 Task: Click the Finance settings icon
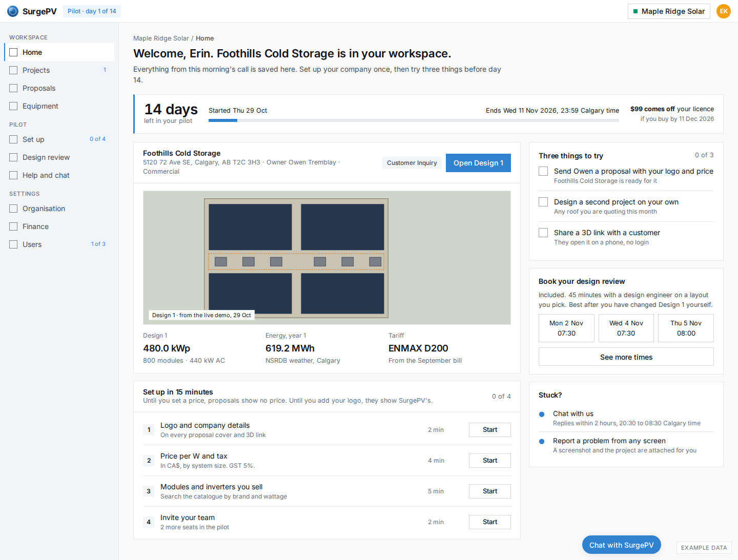tap(13, 226)
